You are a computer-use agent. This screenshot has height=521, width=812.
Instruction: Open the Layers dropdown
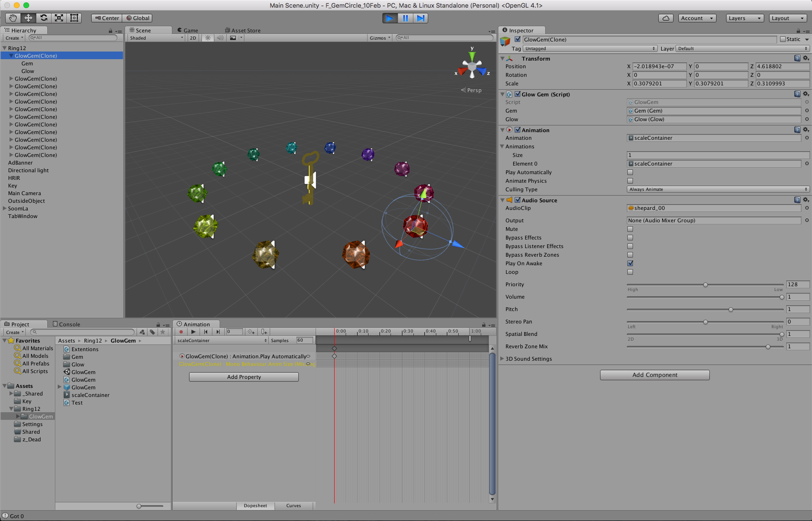click(745, 18)
